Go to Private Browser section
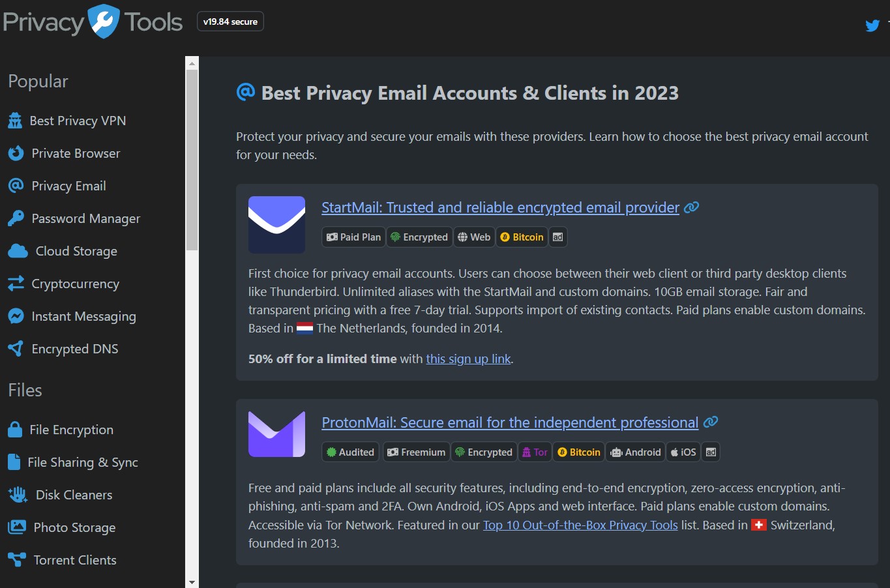 click(x=64, y=153)
